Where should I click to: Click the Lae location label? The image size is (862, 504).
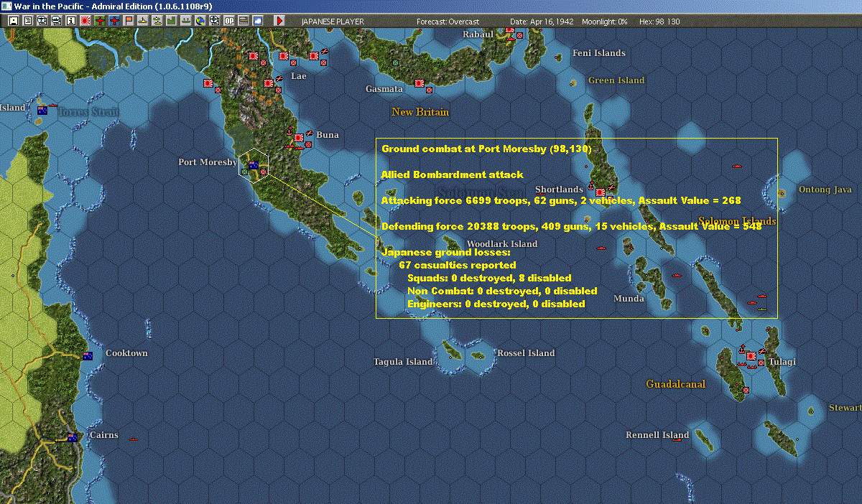pyautogui.click(x=298, y=76)
